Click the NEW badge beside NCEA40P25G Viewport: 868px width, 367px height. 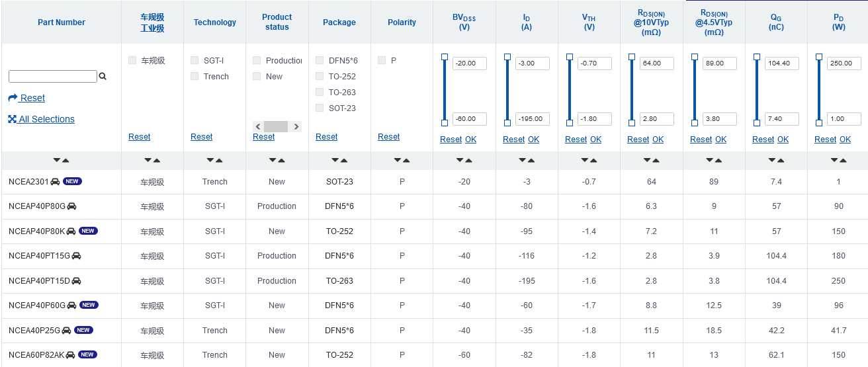[83, 330]
